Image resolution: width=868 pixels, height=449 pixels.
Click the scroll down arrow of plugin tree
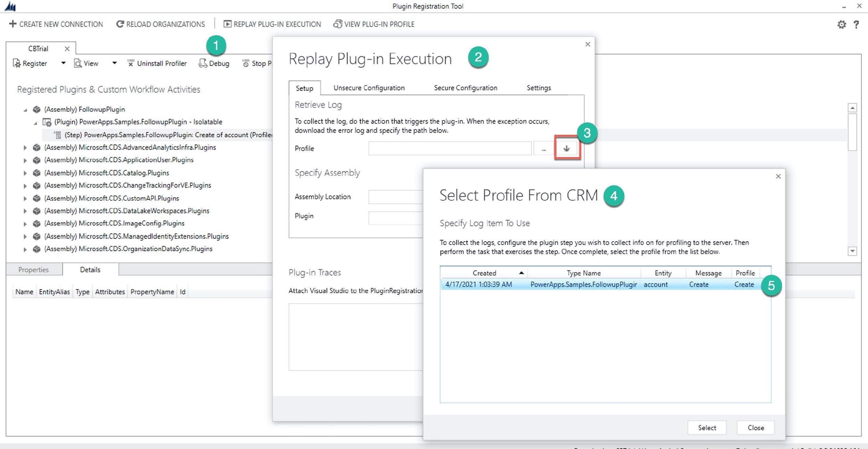[x=852, y=251]
